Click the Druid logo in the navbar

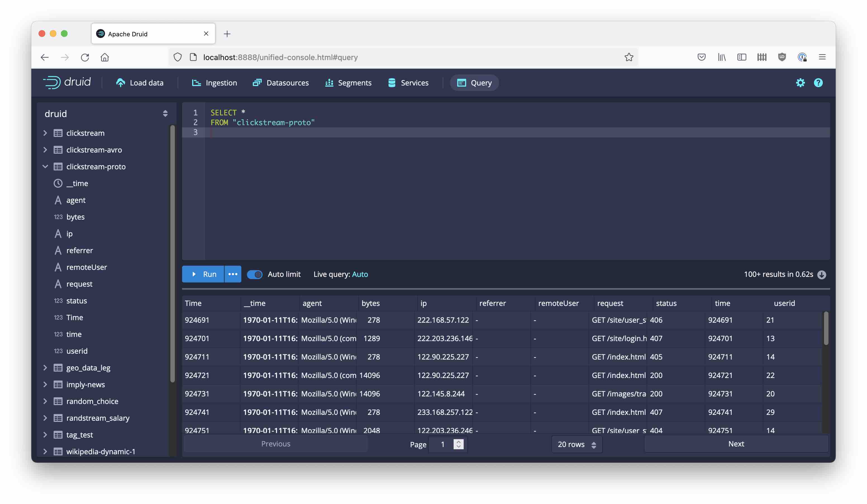[x=67, y=82]
